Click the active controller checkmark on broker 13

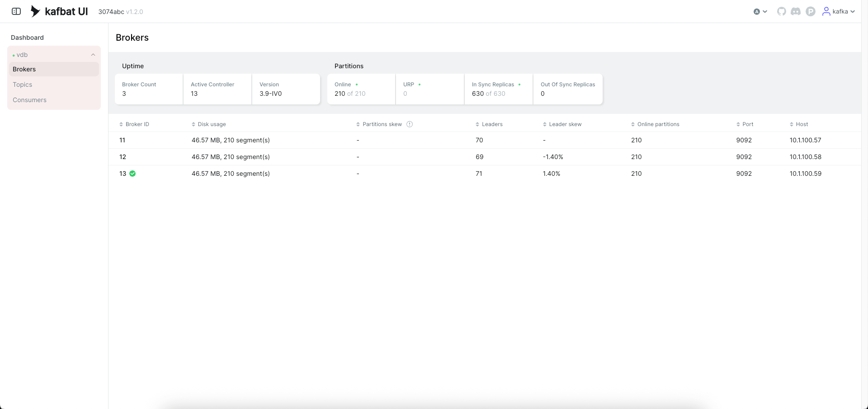[x=132, y=174]
